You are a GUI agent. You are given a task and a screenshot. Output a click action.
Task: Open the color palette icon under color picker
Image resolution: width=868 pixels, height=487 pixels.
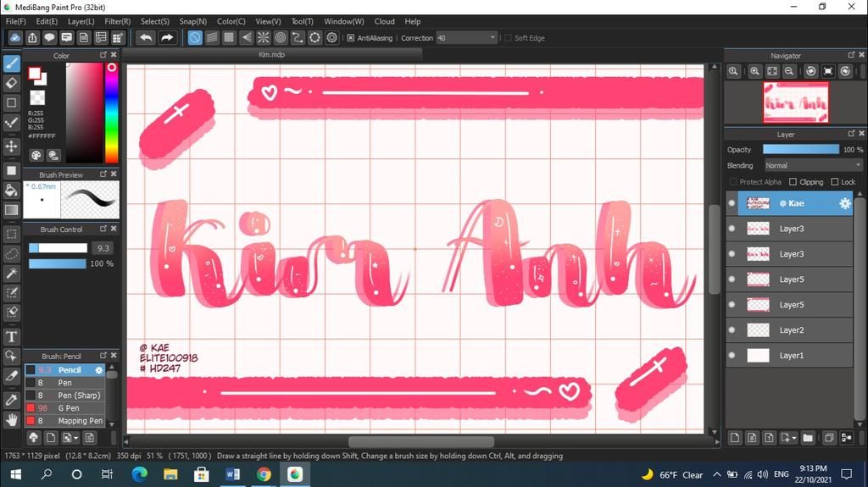click(36, 156)
